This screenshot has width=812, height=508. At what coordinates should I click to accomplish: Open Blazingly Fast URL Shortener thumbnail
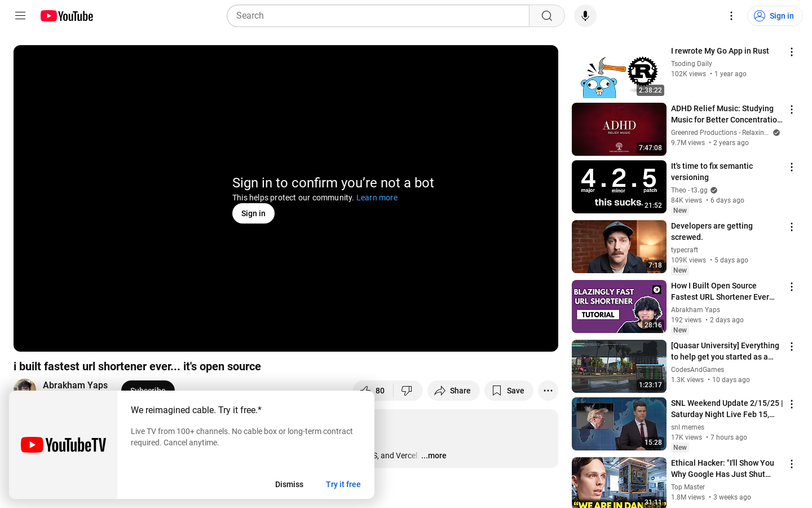tap(619, 306)
